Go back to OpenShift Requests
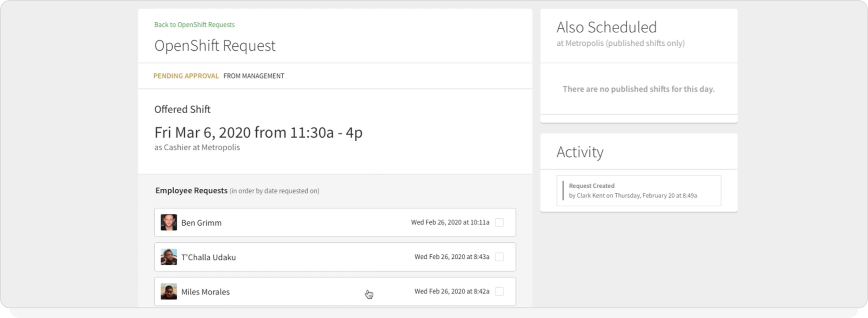 click(194, 25)
